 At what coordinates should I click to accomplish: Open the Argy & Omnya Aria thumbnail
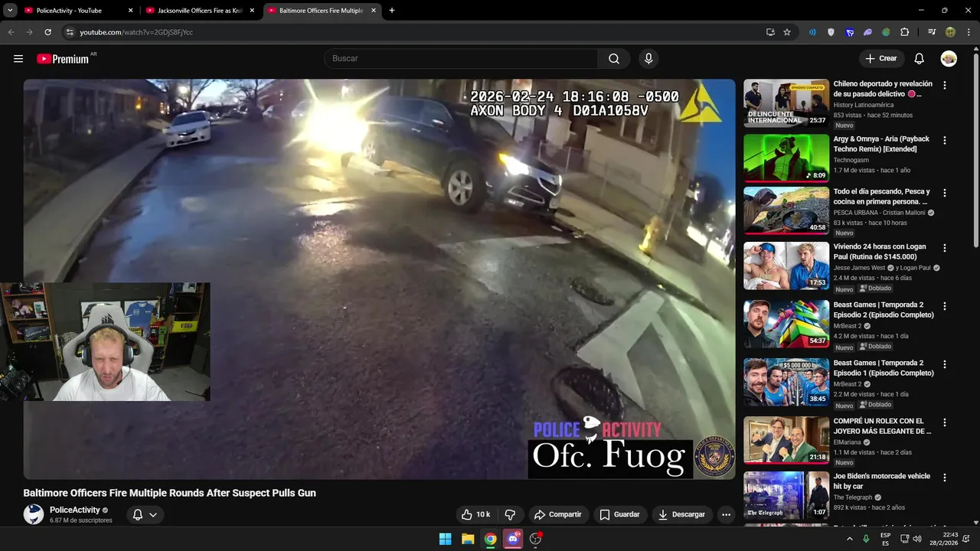click(x=786, y=158)
